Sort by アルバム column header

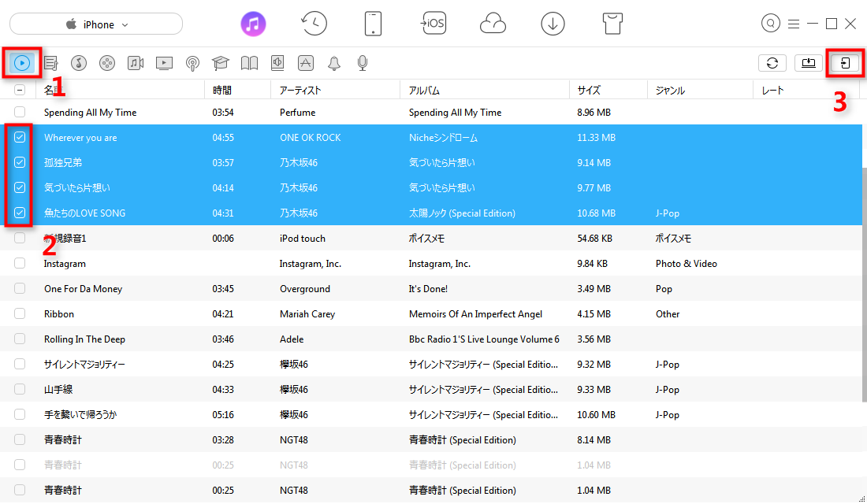click(x=485, y=90)
